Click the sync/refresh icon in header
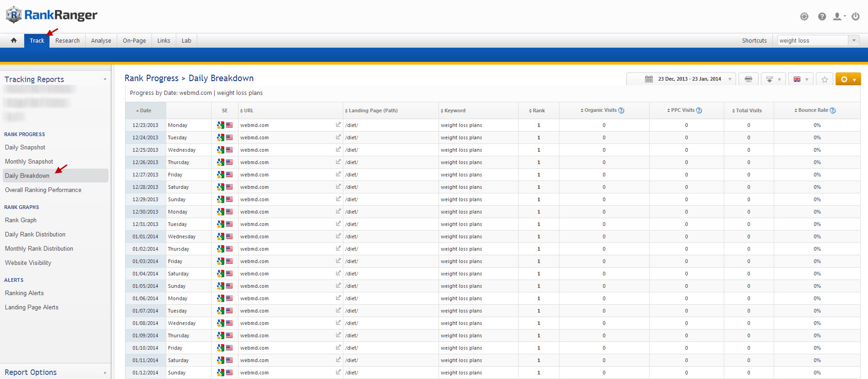Viewport: 868px width, 379px height. click(804, 16)
